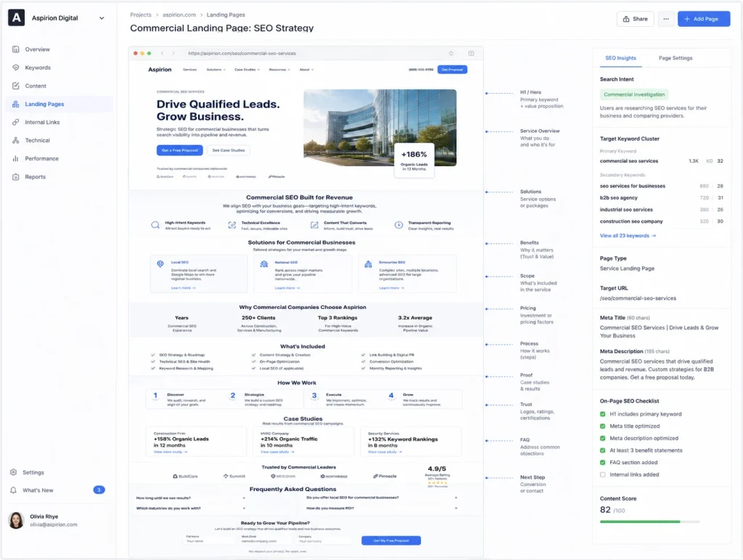The height and width of the screenshot is (560, 743).
Task: Go to aspirion.com in the breadcrumb
Action: point(179,15)
